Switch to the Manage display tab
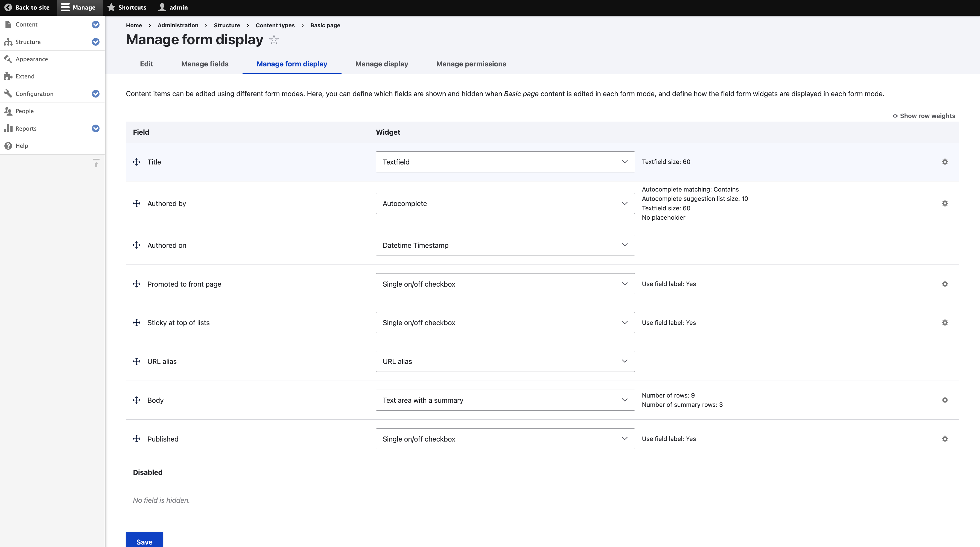 (381, 64)
